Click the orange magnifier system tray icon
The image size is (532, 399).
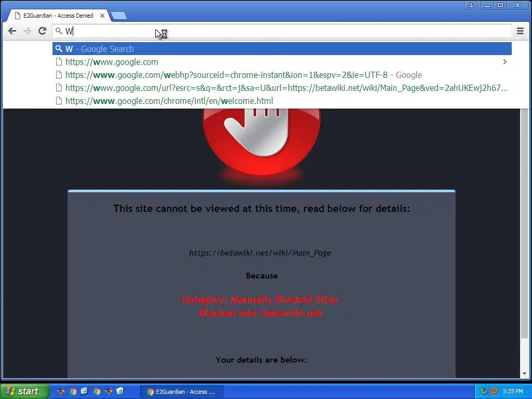pyautogui.click(x=494, y=392)
